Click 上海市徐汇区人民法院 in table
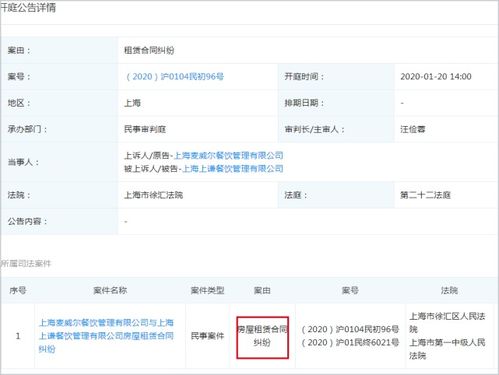499x375 pixels. (x=447, y=323)
